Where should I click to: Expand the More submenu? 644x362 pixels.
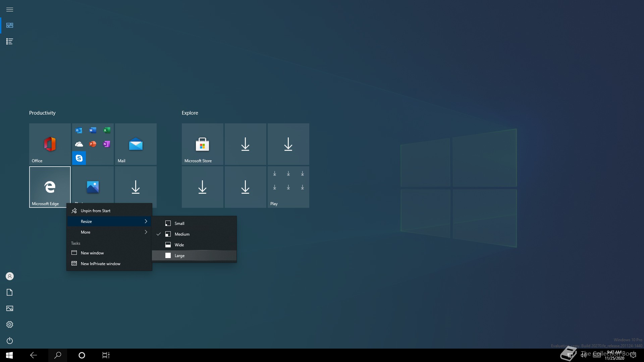tap(109, 232)
